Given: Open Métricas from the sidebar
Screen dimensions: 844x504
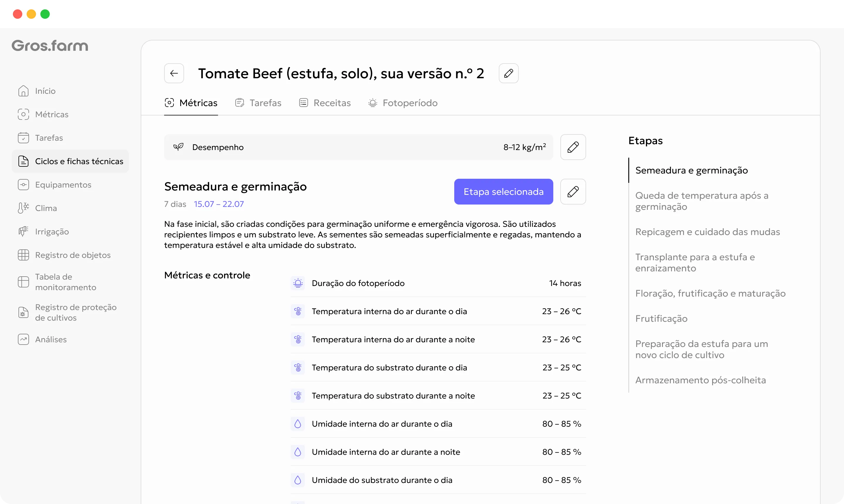Looking at the screenshot, I should pos(70,115).
